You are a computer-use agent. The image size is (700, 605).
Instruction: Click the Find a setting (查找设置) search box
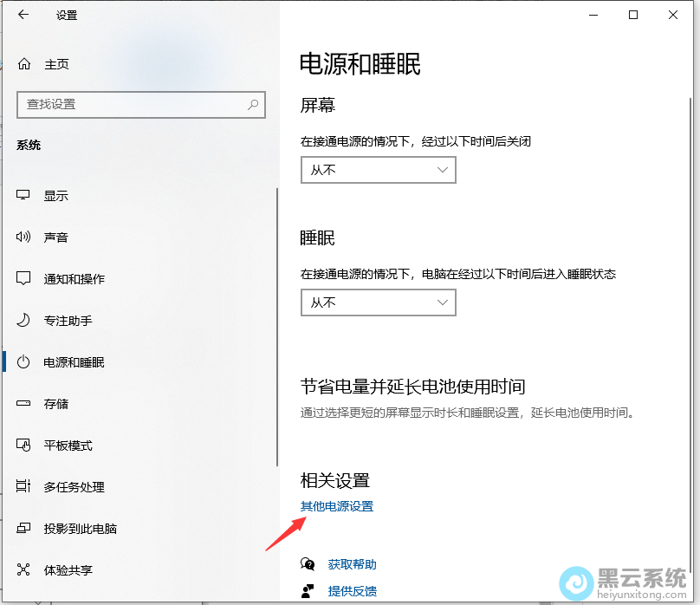130,104
